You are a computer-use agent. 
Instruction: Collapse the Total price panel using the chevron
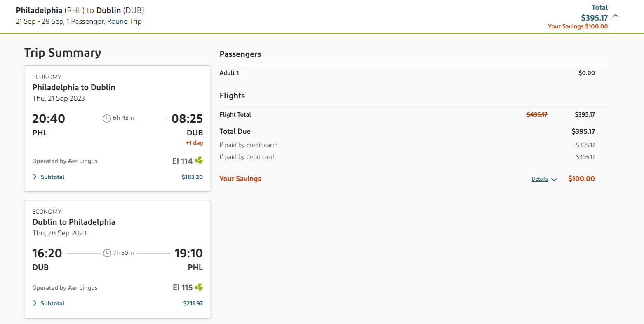615,16
